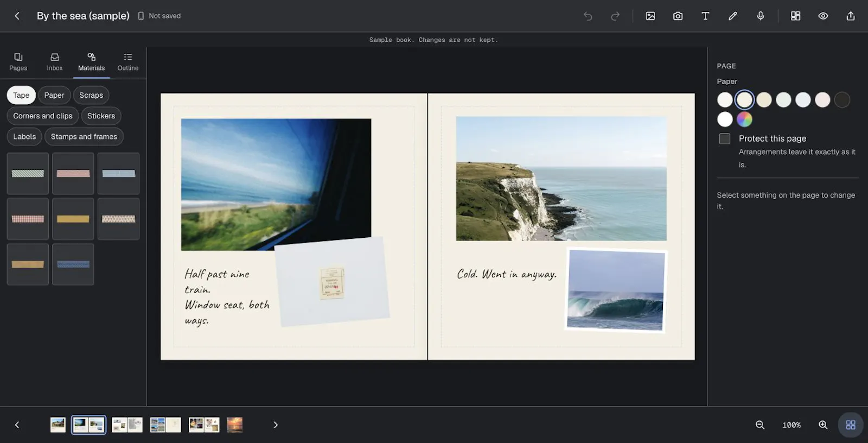This screenshot has height=443, width=868.
Task: Set paper to the beige swatch
Action: [x=764, y=100]
